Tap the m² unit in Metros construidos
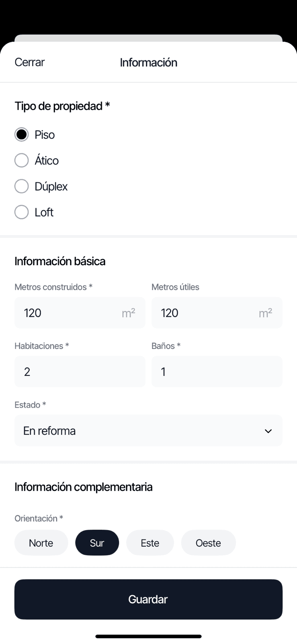The image size is (297, 644). pyautogui.click(x=129, y=313)
